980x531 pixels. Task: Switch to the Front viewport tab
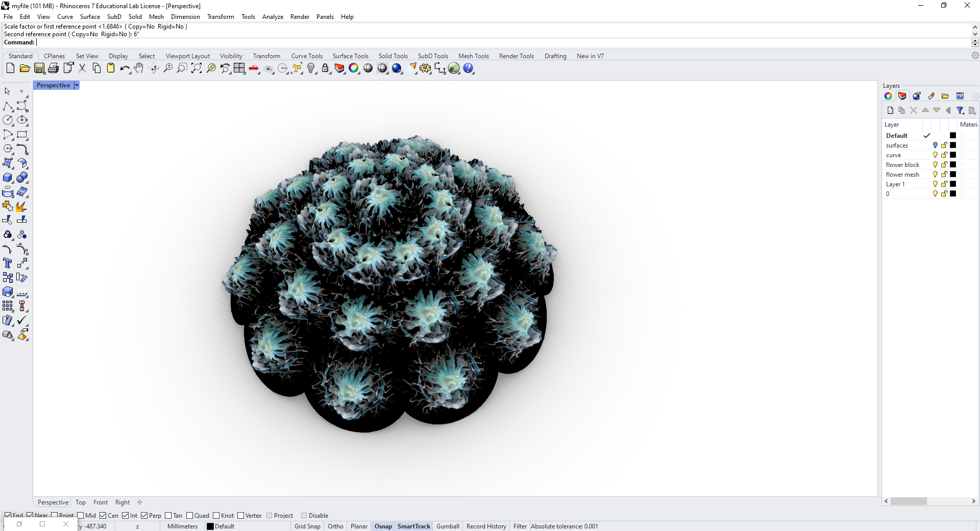(101, 502)
